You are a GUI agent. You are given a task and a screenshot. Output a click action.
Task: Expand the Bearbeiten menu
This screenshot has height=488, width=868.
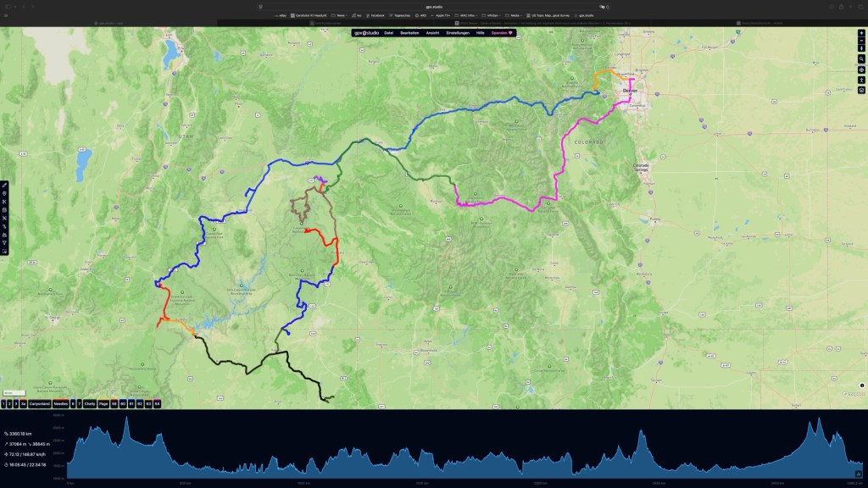pyautogui.click(x=410, y=32)
